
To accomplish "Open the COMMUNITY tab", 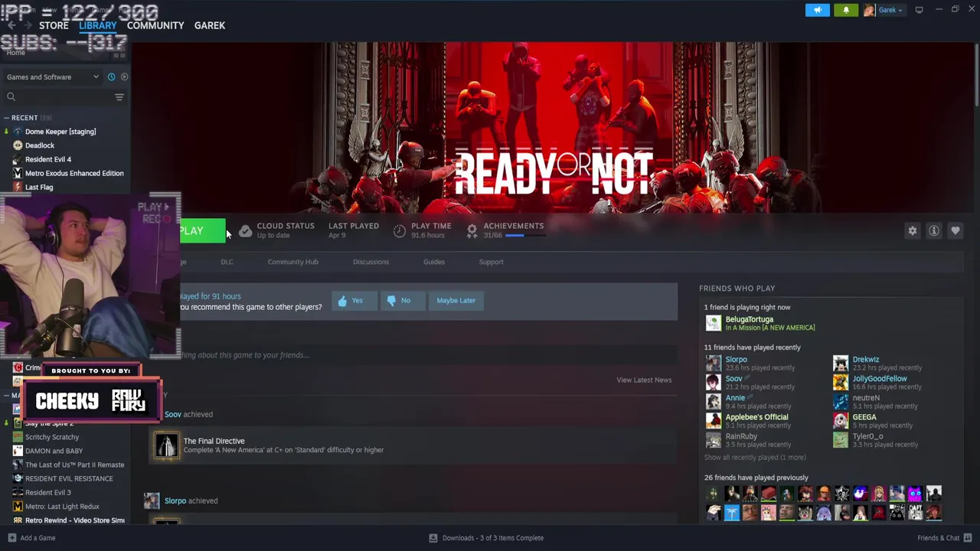I will (155, 25).
